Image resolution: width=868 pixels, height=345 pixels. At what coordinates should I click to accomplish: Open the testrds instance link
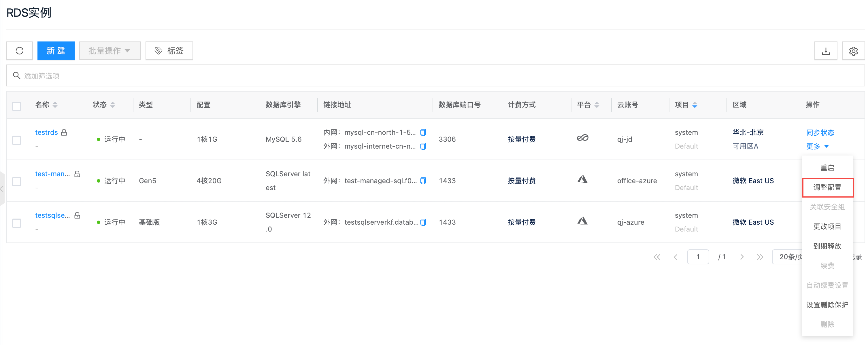46,132
